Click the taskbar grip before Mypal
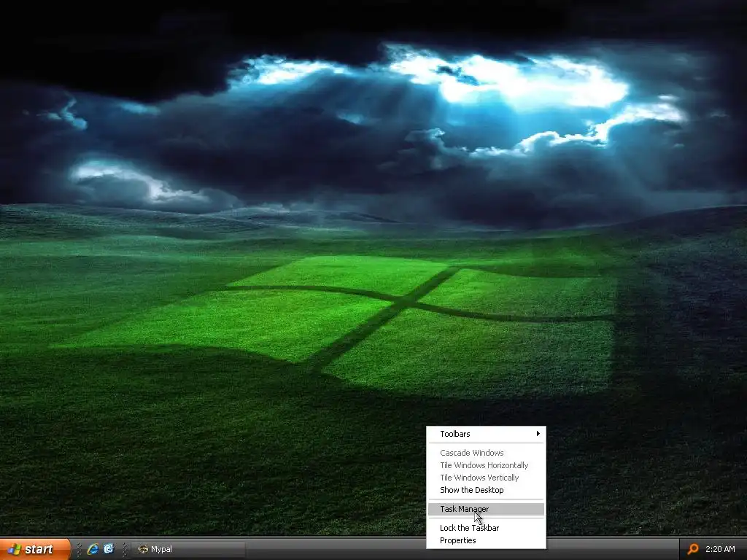 [125, 549]
